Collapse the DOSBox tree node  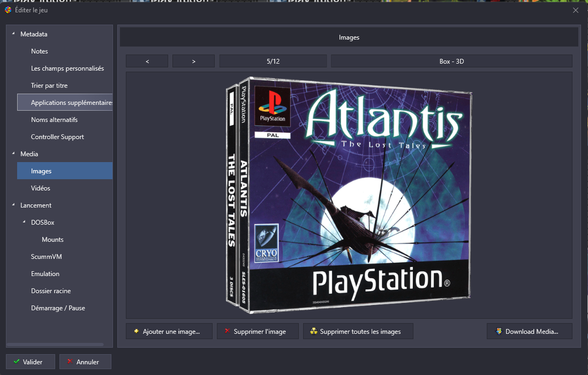coord(25,222)
